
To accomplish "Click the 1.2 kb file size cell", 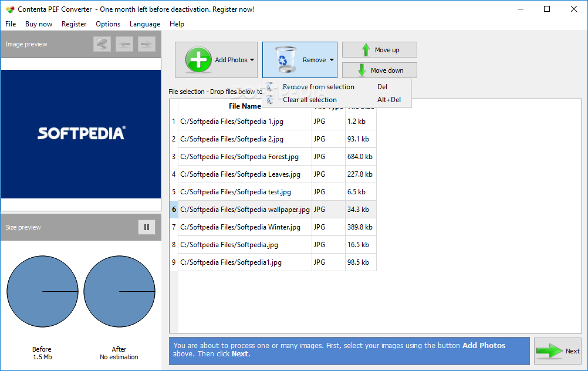I will [x=360, y=122].
